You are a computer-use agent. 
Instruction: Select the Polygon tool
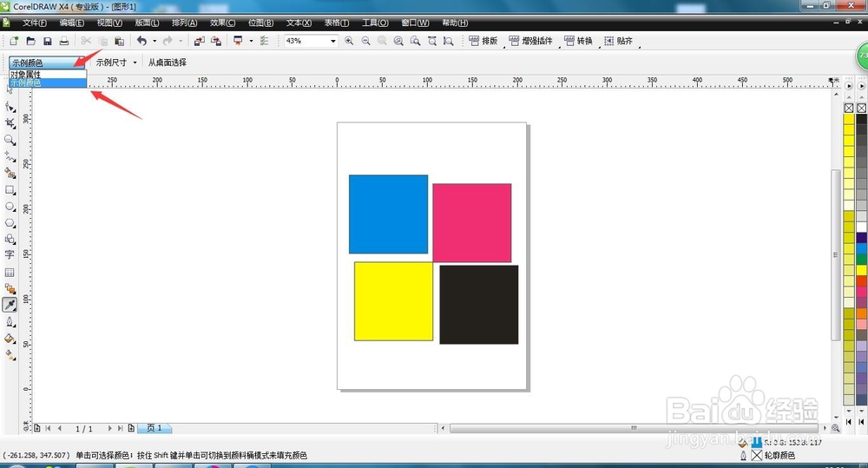pyautogui.click(x=10, y=223)
